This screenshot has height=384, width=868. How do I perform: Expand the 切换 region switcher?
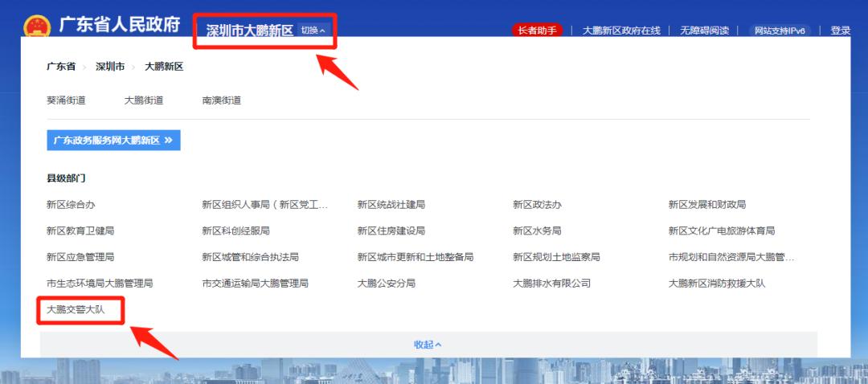coord(313,31)
